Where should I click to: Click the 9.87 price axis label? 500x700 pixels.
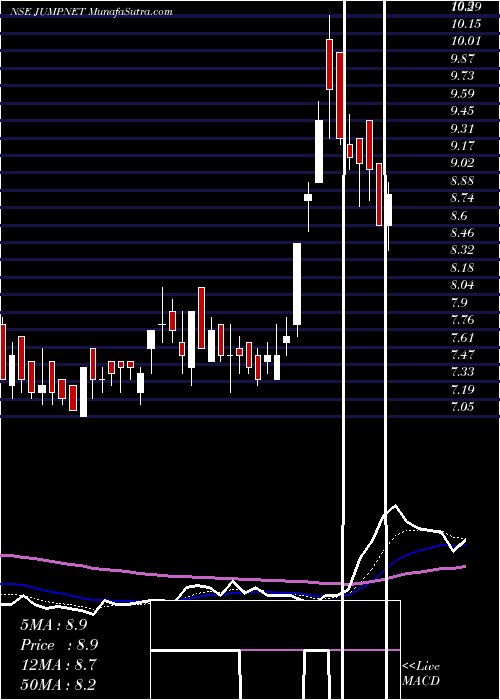tap(462, 58)
